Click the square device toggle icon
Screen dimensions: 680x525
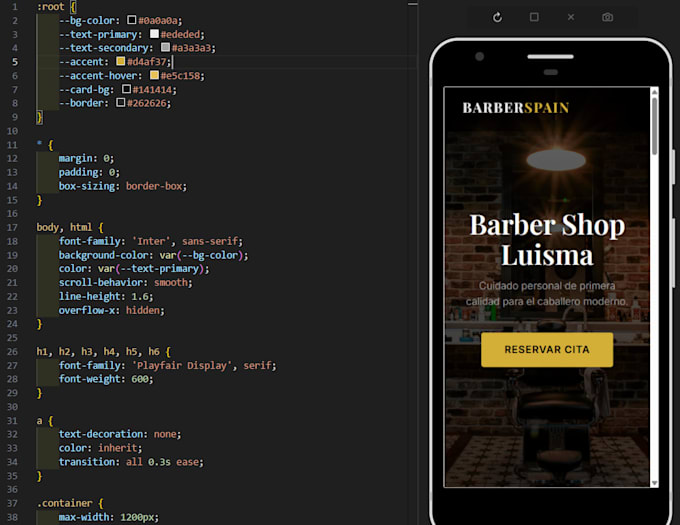534,17
